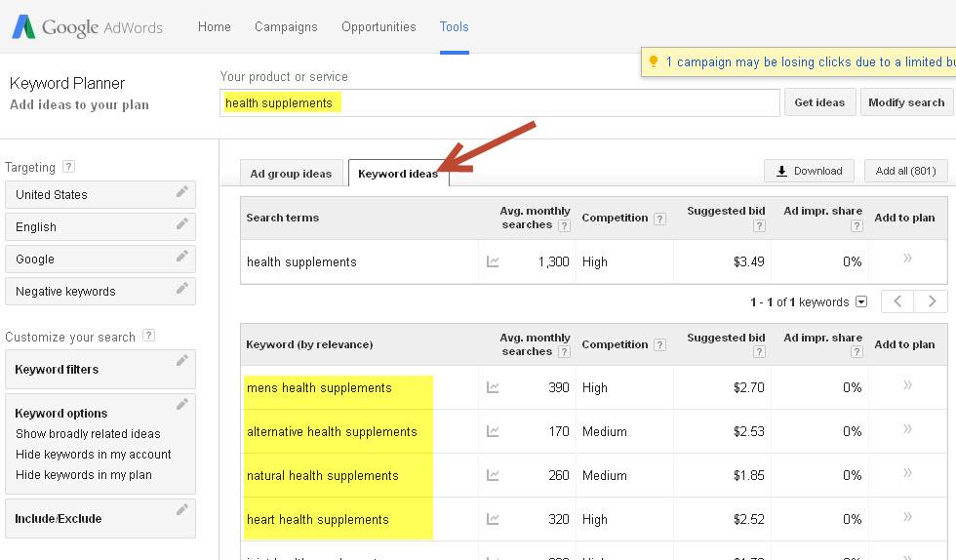Image resolution: width=956 pixels, height=560 pixels.
Task: Open Ad impr. share help in Keyword table
Action: 856,352
